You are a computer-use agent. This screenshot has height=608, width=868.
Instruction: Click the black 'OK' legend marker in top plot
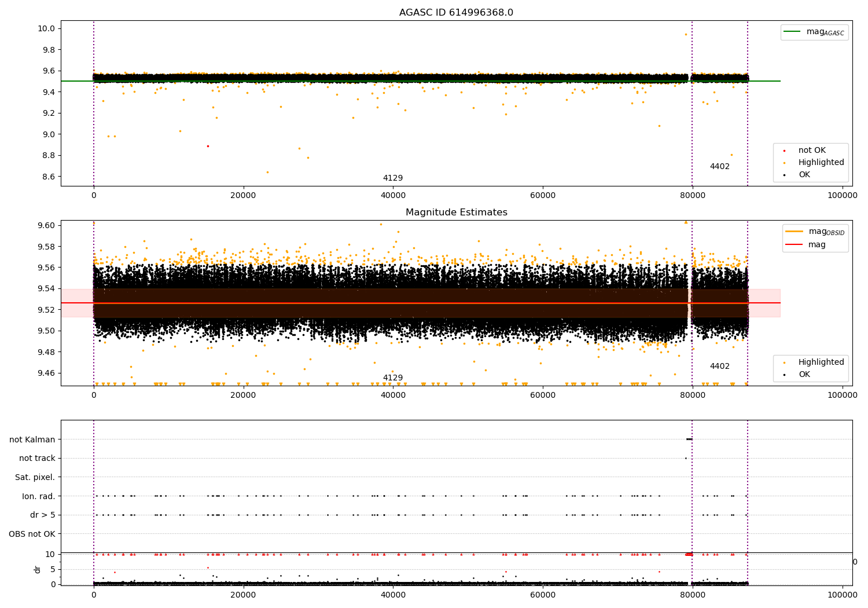[x=784, y=175]
